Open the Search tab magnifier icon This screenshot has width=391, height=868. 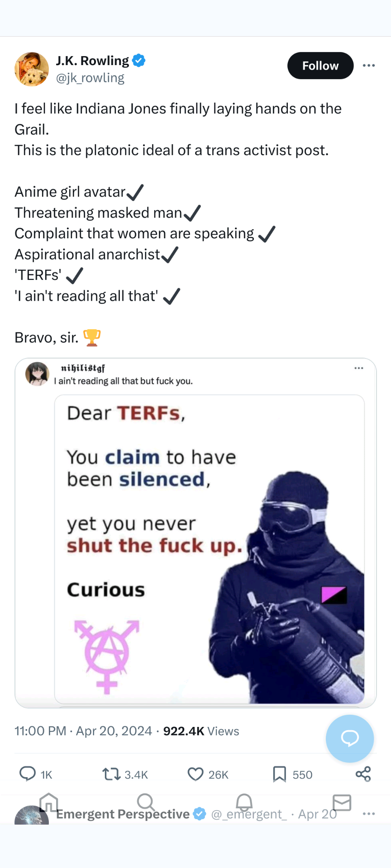pyautogui.click(x=146, y=802)
